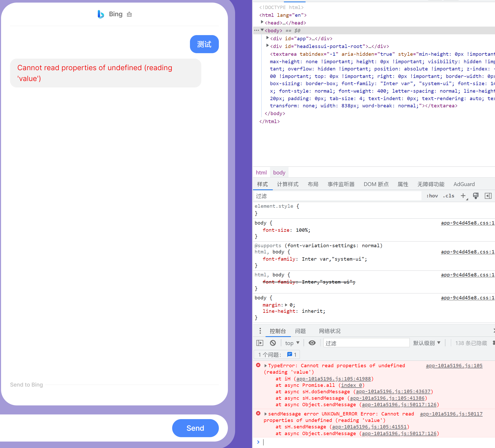Switch to the 计算样式 tab
Viewport: 495px width, 448px height.
tap(288, 184)
